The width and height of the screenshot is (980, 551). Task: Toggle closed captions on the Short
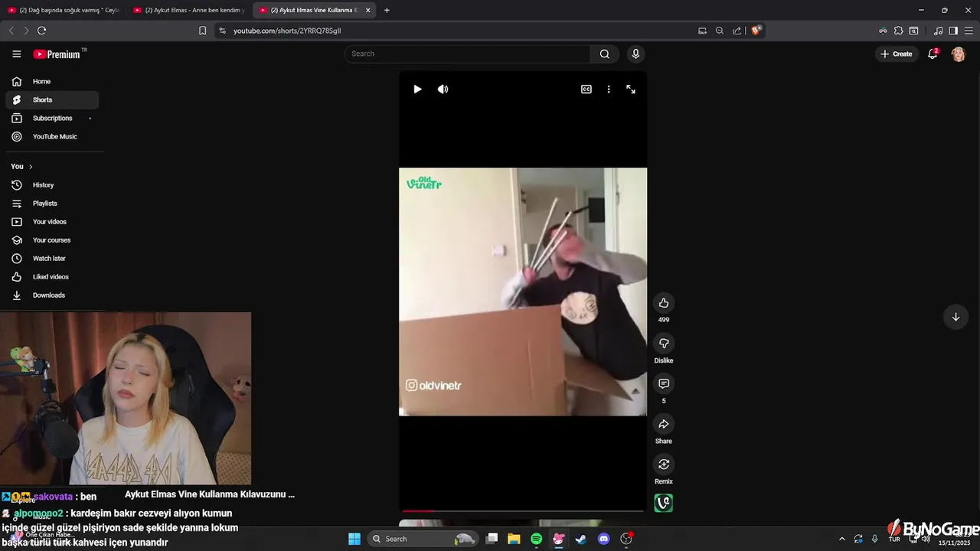tap(586, 89)
